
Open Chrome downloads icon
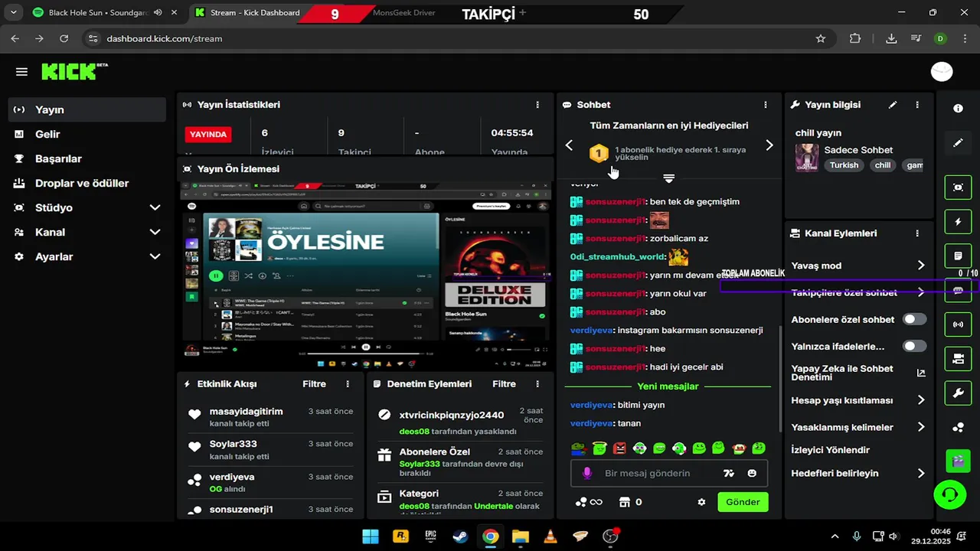pos(891,38)
